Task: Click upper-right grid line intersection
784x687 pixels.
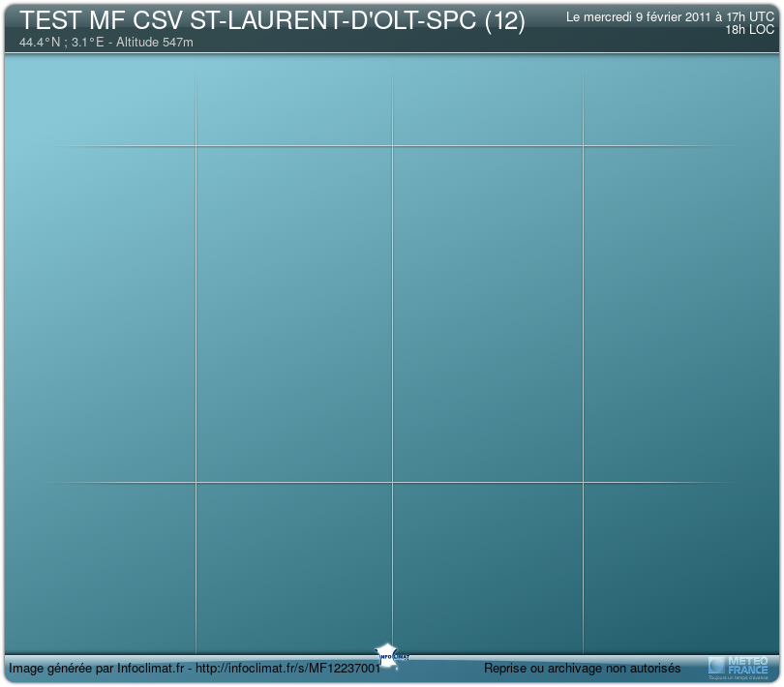Action: 583,146
